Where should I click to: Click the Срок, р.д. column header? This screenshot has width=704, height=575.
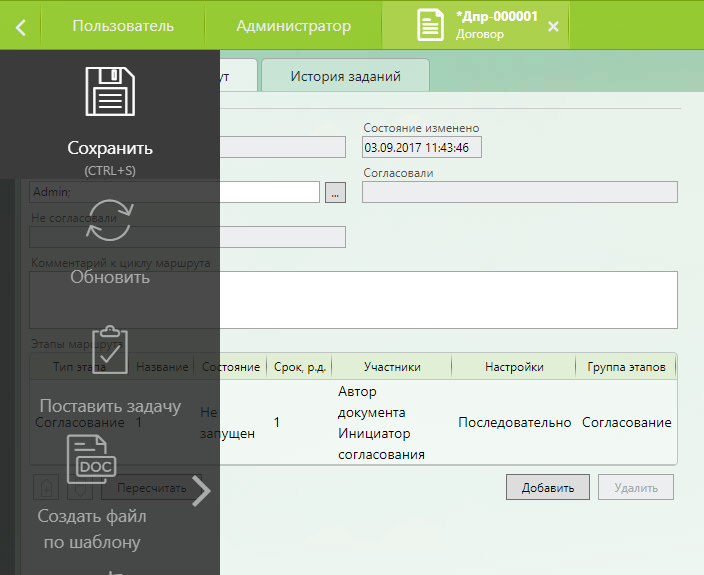[x=299, y=367]
